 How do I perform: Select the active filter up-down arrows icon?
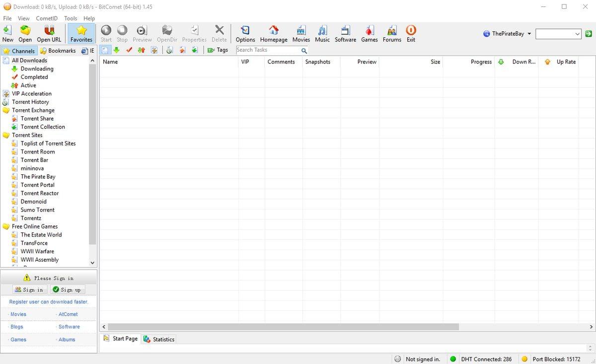[142, 50]
